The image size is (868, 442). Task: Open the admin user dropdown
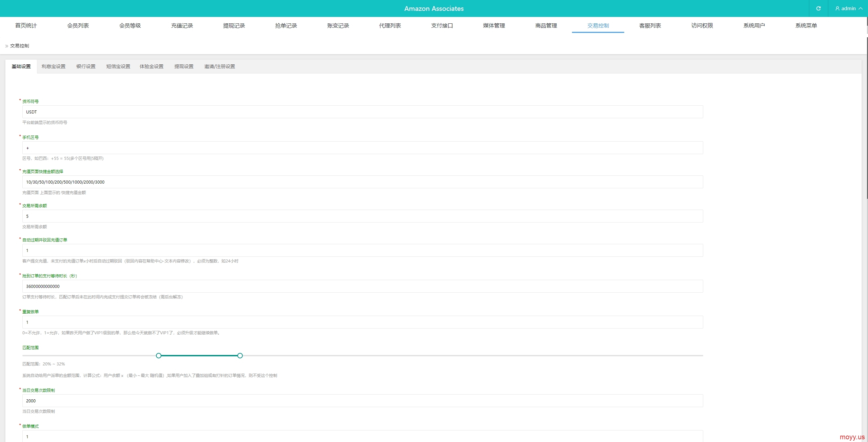click(x=848, y=8)
